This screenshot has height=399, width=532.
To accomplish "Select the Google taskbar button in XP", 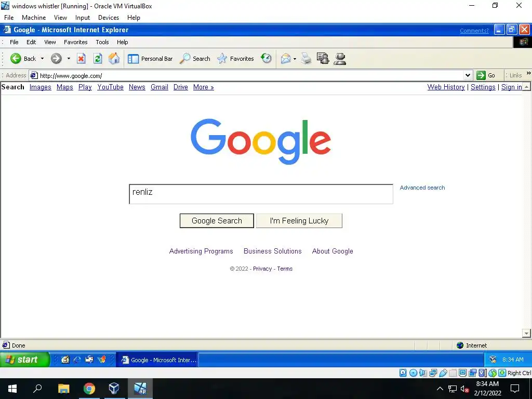I will pyautogui.click(x=158, y=360).
